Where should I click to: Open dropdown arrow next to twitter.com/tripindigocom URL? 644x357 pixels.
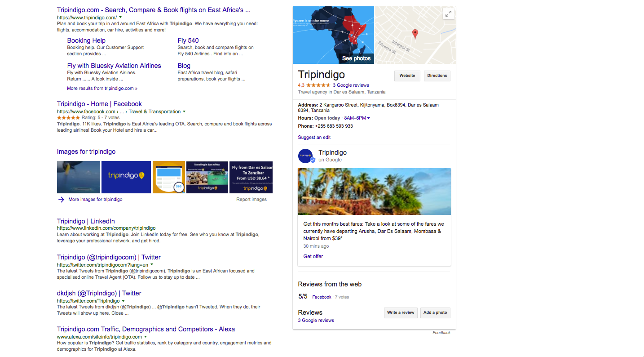point(152,265)
